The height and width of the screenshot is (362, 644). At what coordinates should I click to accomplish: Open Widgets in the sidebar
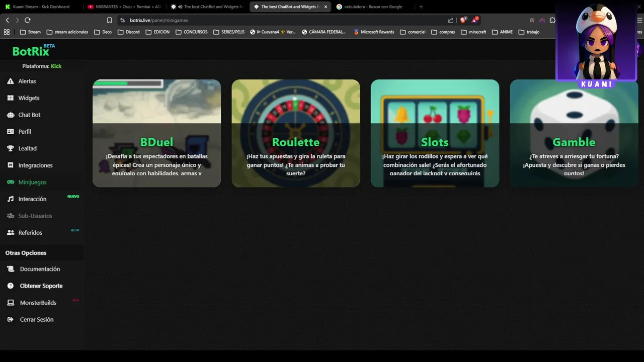pyautogui.click(x=29, y=98)
